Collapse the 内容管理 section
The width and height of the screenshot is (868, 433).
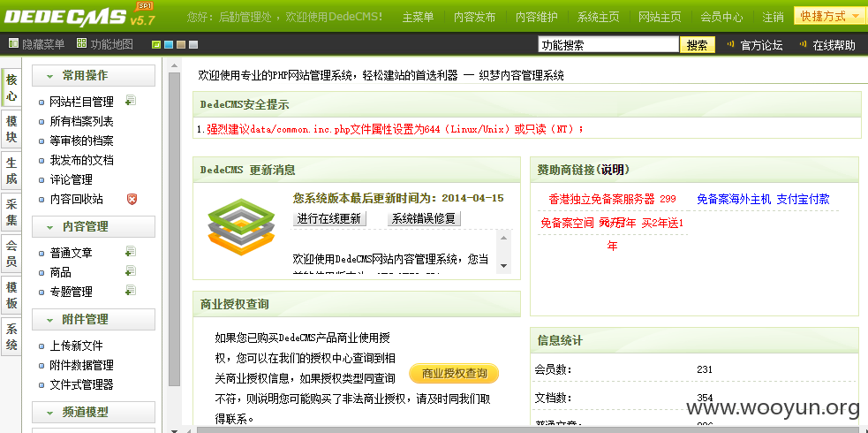coord(94,226)
